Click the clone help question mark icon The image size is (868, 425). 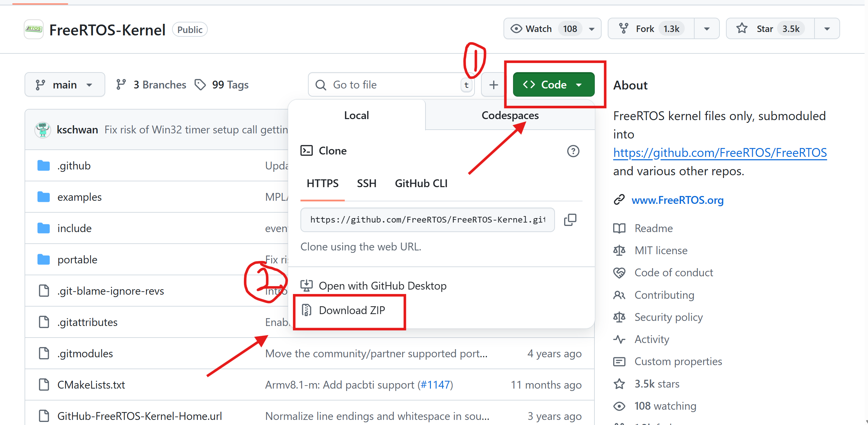coord(573,151)
